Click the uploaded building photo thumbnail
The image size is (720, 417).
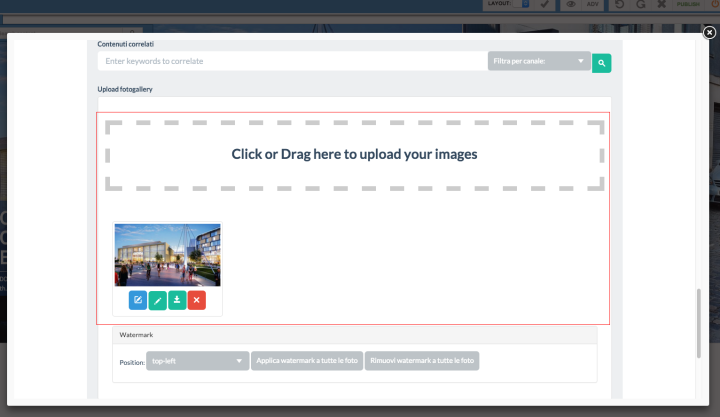point(167,255)
